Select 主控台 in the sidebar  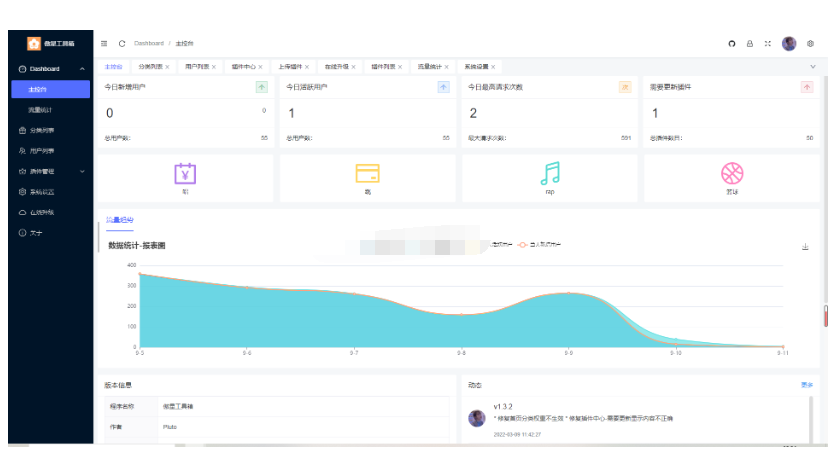51,89
